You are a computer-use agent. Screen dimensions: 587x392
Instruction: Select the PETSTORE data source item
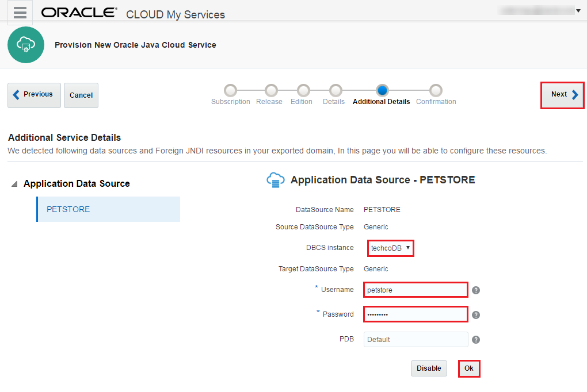(108, 209)
